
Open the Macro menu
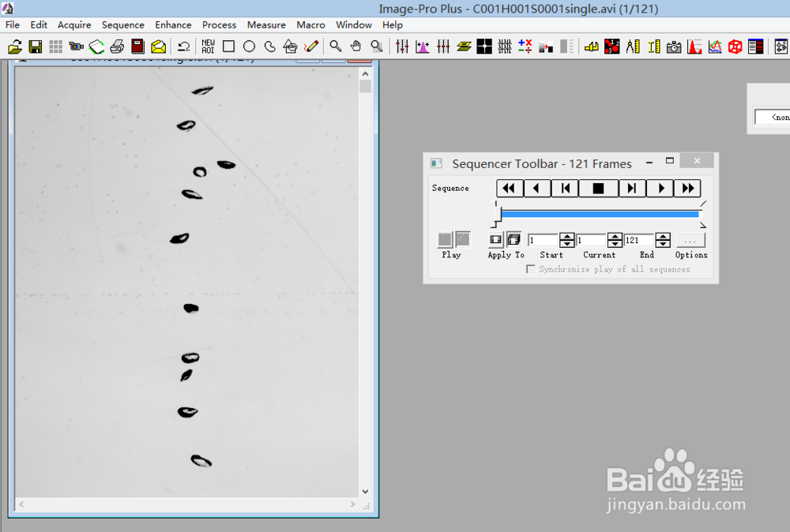pyautogui.click(x=310, y=24)
